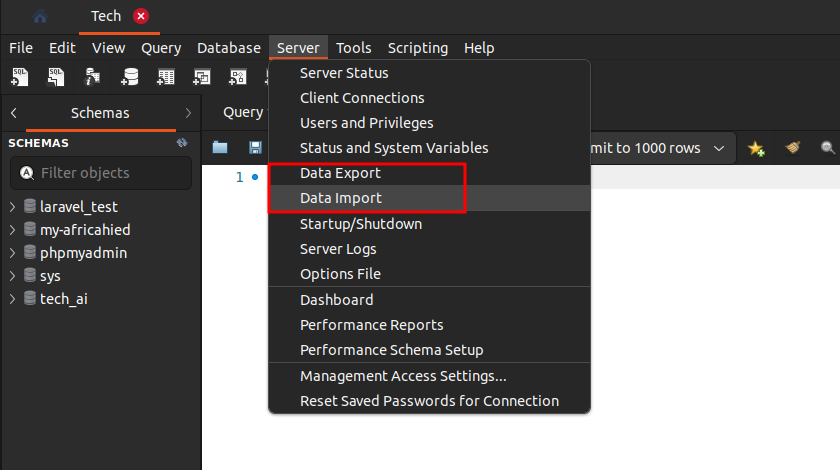This screenshot has width=840, height=470.
Task: Select Reset Saved Passwords for Connection
Action: pos(430,401)
